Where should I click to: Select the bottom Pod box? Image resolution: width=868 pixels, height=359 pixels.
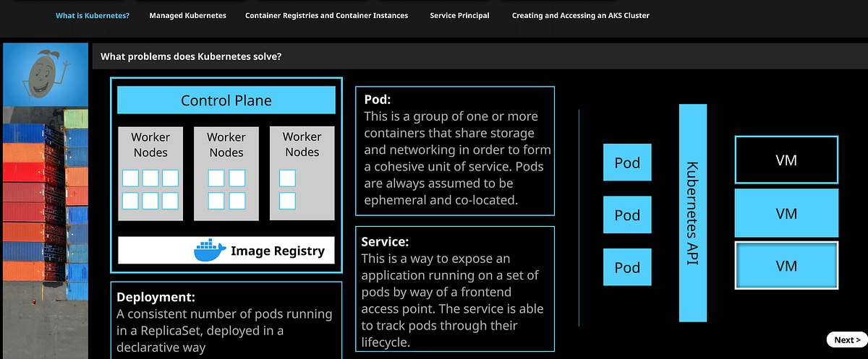coord(627,267)
